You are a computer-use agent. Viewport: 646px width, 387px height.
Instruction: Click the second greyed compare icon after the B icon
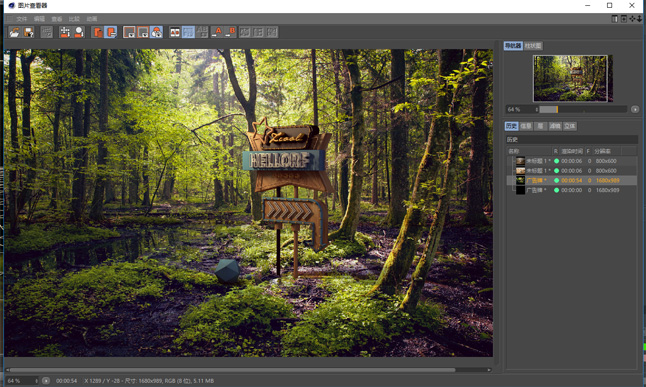258,32
